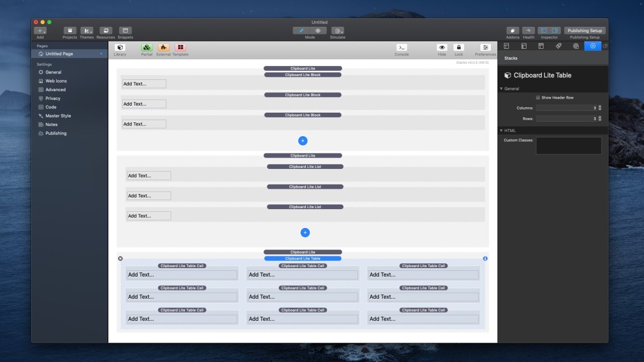
Task: Click inside the Custom Classes field
Action: 568,145
